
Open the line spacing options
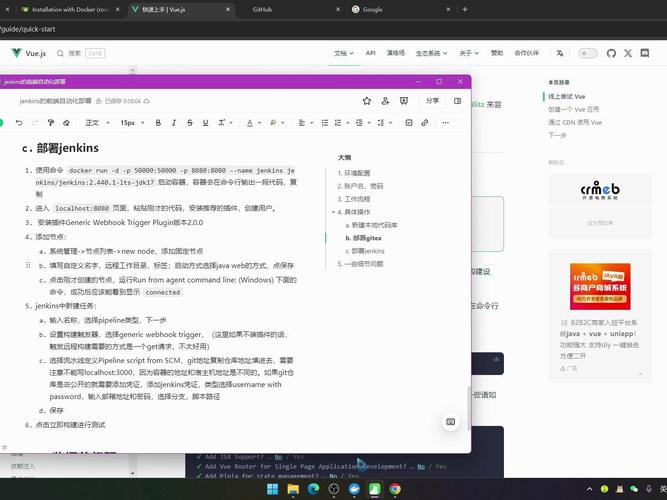(381, 123)
